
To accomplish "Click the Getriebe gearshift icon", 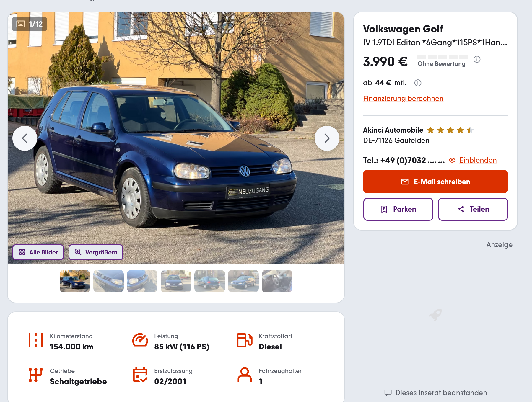I will tap(36, 375).
